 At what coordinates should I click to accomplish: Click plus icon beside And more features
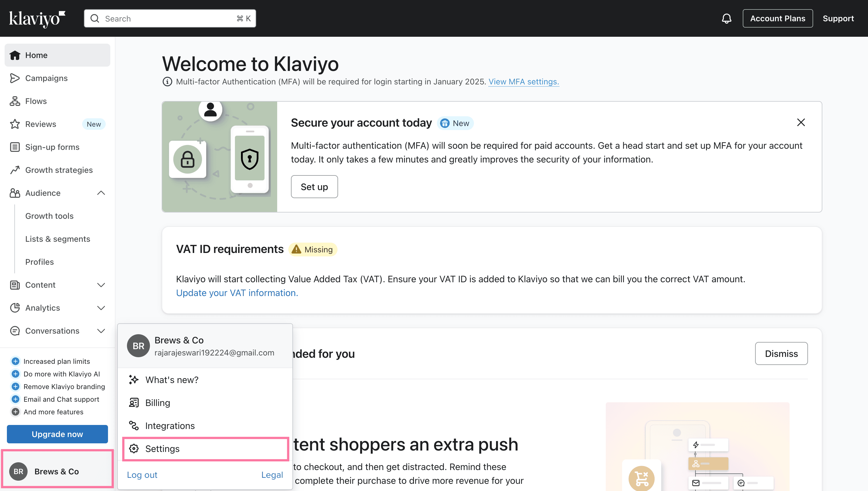click(16, 412)
